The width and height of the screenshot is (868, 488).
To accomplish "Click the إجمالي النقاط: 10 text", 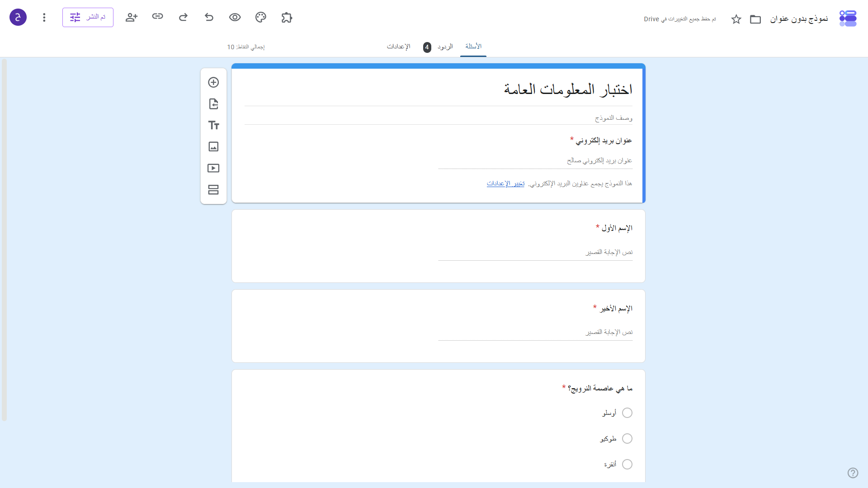I will click(246, 47).
